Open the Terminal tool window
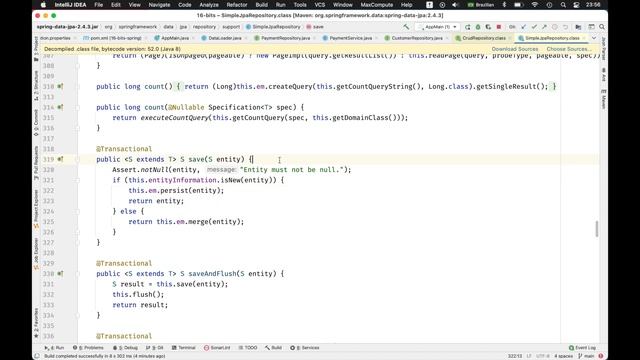This screenshot has height=360, width=640. click(183, 348)
